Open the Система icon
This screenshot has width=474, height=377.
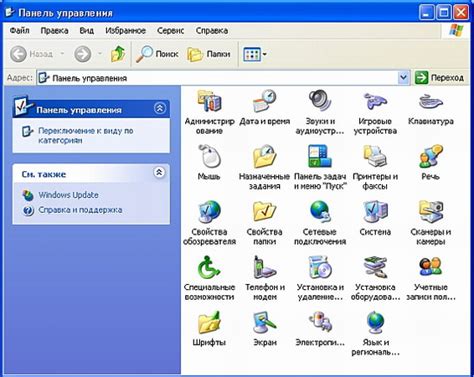point(375,211)
